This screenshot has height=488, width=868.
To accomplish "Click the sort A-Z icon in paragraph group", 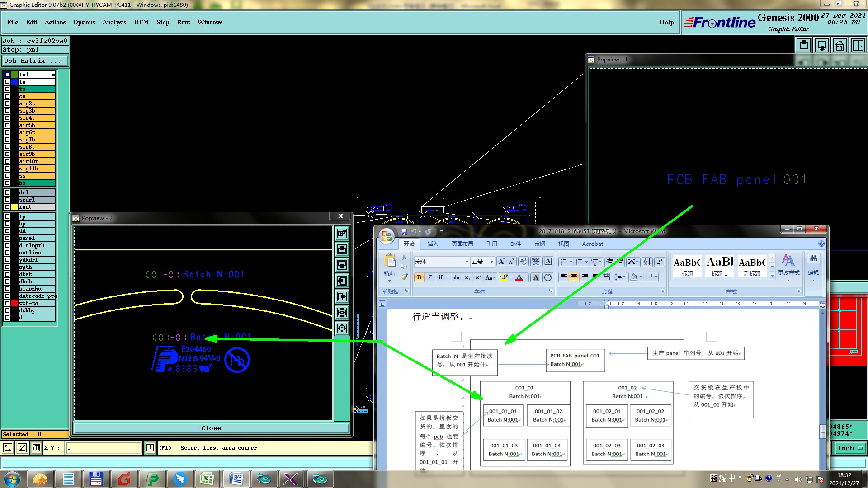I will [x=647, y=262].
